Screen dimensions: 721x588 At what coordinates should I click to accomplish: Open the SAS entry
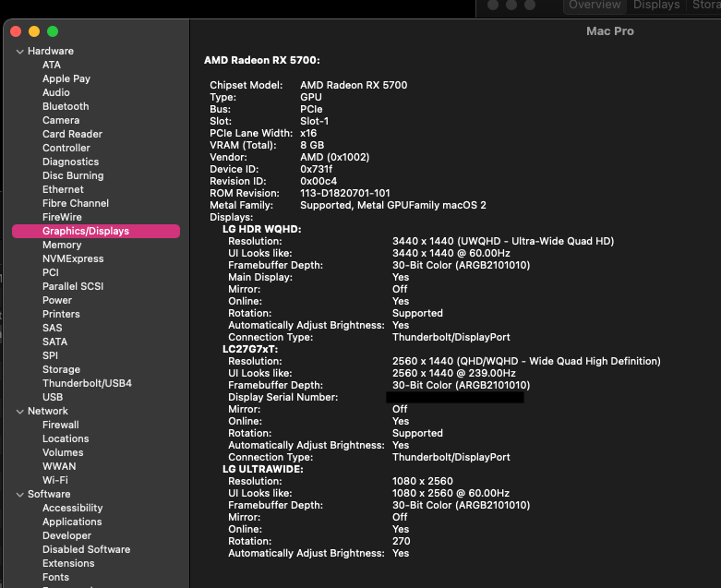(52, 328)
